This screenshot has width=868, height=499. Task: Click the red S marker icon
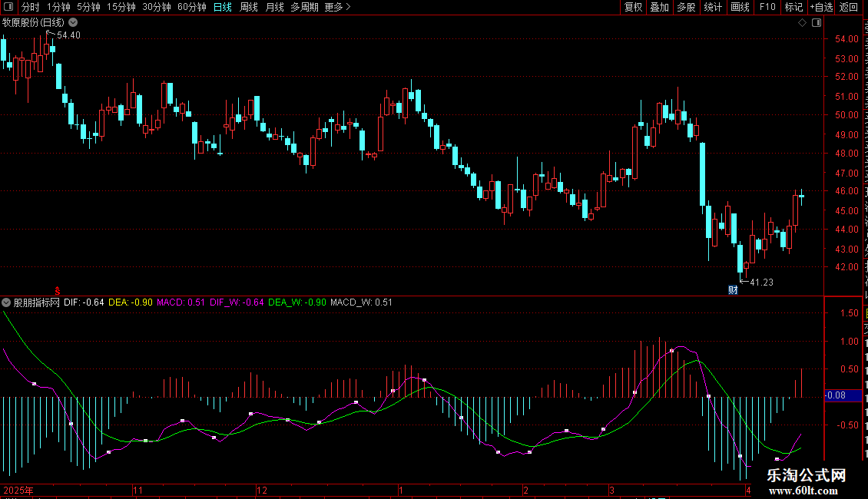[57, 290]
